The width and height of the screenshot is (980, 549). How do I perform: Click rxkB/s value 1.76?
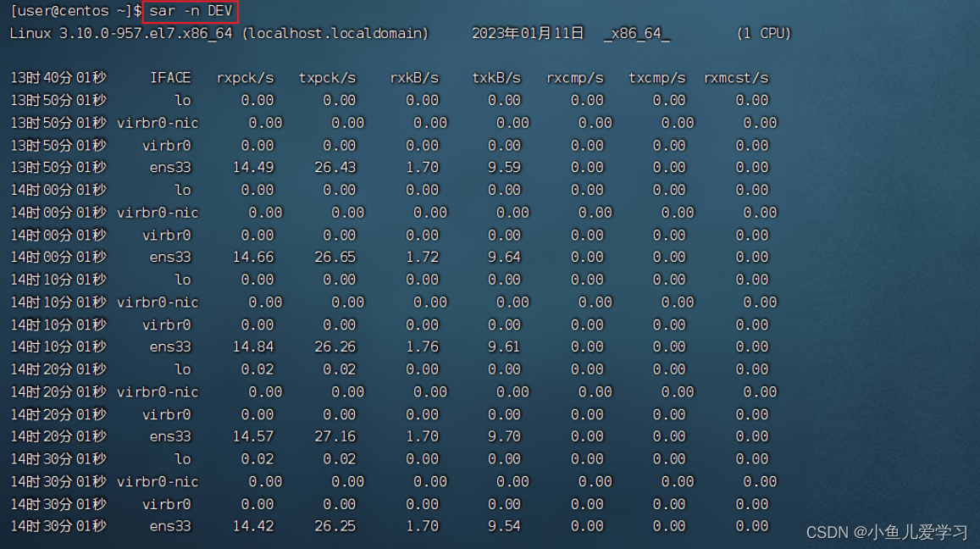pos(423,347)
